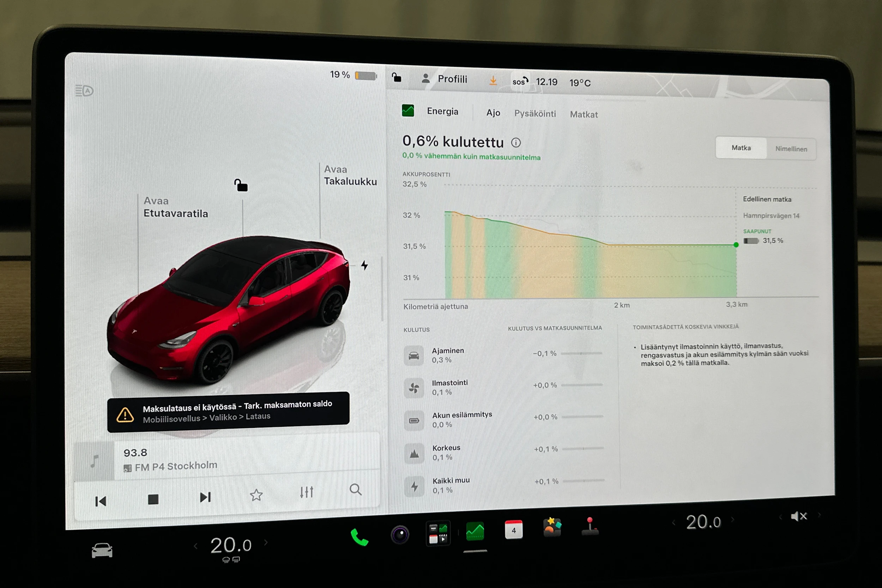Tap the music note album art placeholder

tap(95, 461)
